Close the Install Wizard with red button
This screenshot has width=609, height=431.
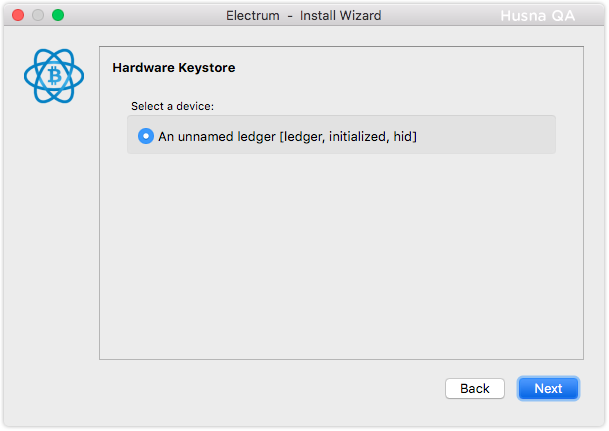click(x=18, y=15)
